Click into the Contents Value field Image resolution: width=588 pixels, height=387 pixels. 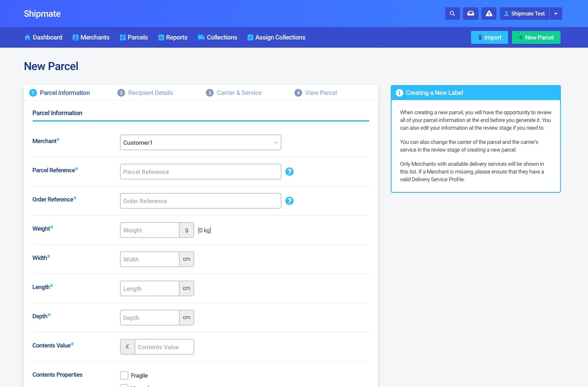point(165,347)
